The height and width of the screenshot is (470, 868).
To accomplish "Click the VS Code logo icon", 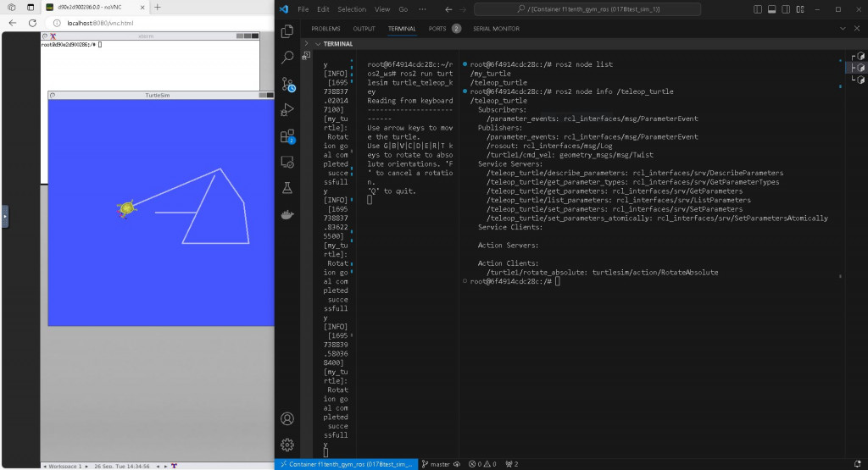I will [284, 8].
